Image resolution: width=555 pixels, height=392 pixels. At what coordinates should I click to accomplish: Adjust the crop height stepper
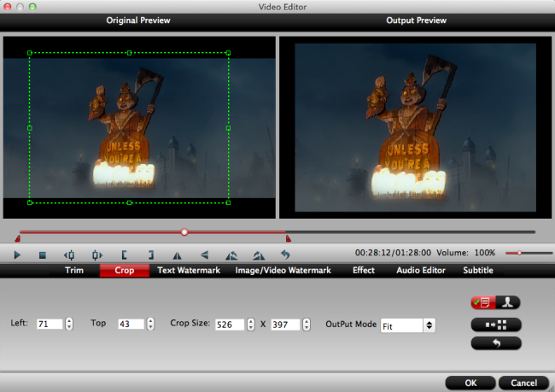pos(307,325)
